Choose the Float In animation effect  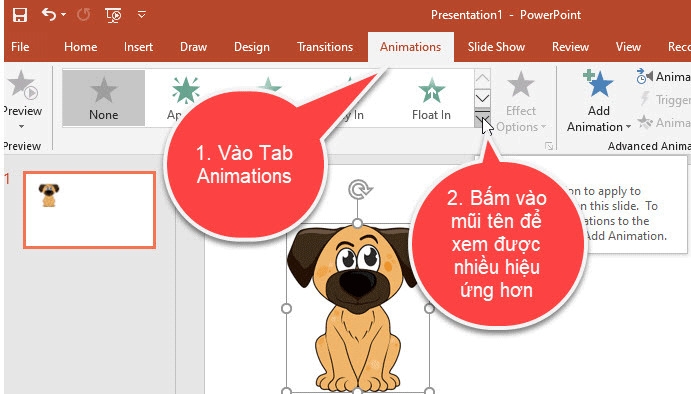[431, 98]
